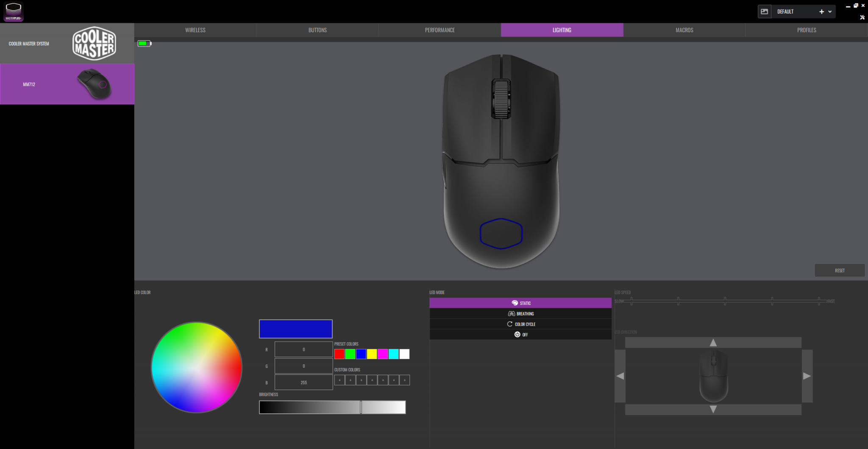Click the Off power icon under LED Mode
The height and width of the screenshot is (449, 868).
click(517, 334)
